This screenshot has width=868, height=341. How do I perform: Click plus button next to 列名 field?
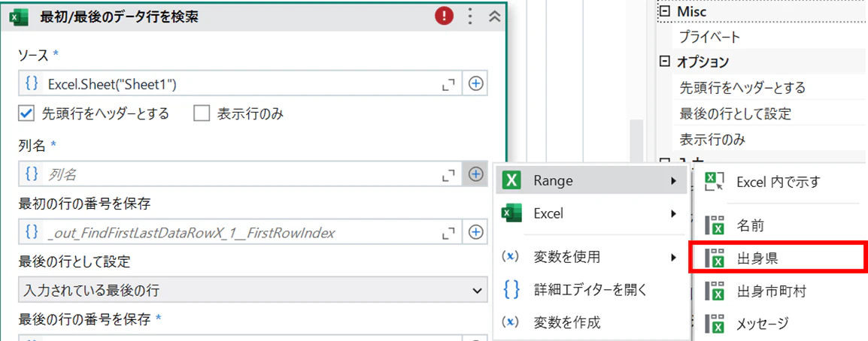tap(475, 175)
